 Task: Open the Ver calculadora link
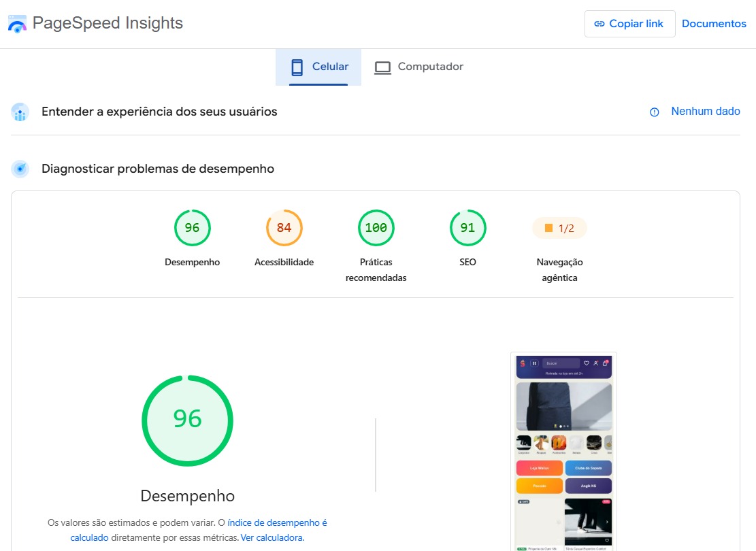click(x=272, y=537)
